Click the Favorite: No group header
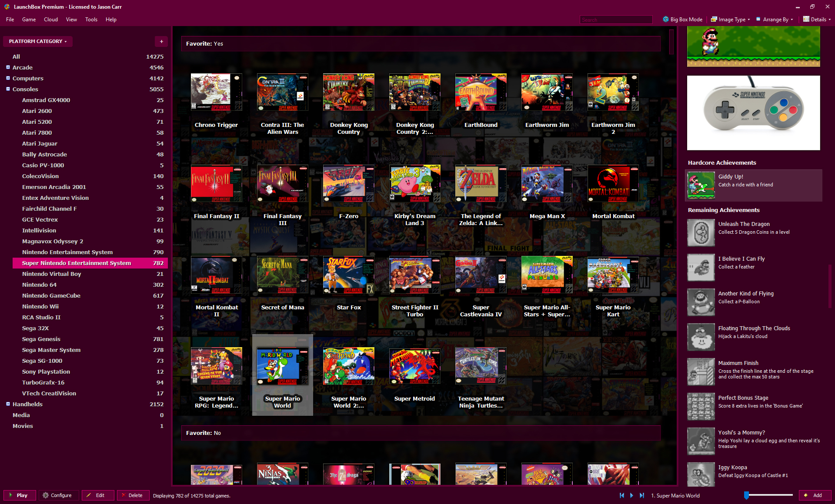Image resolution: width=835 pixels, height=504 pixels. tap(421, 433)
